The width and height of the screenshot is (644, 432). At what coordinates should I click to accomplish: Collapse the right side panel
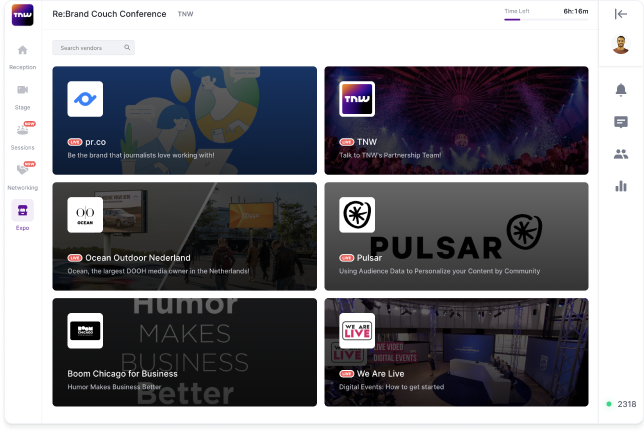point(620,14)
